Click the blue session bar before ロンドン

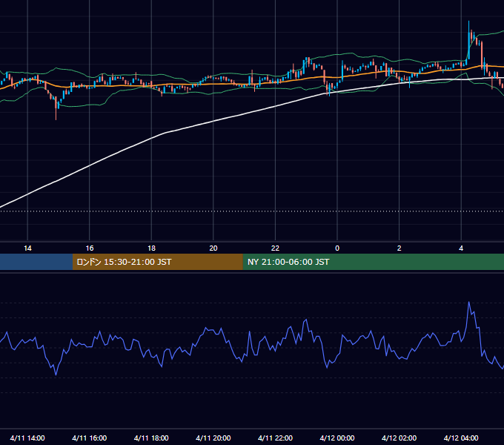click(36, 262)
